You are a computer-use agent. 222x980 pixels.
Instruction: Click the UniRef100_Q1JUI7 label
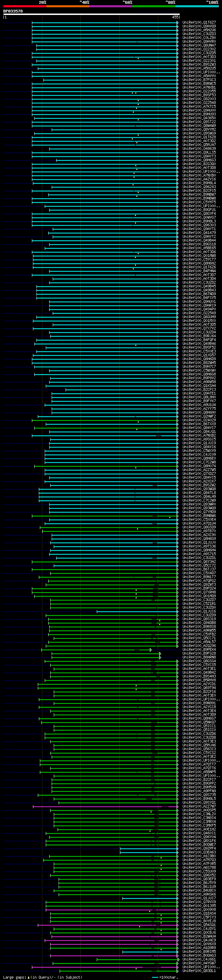click(199, 898)
